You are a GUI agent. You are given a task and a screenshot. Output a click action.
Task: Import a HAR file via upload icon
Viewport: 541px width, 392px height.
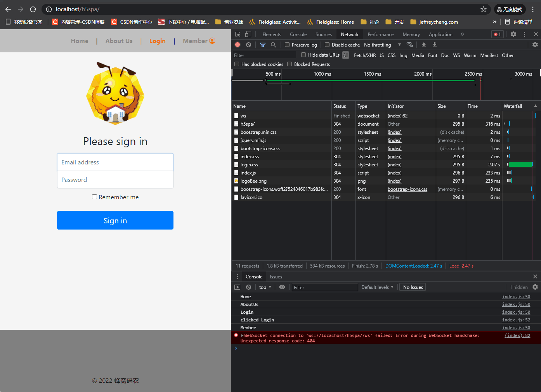pos(423,45)
